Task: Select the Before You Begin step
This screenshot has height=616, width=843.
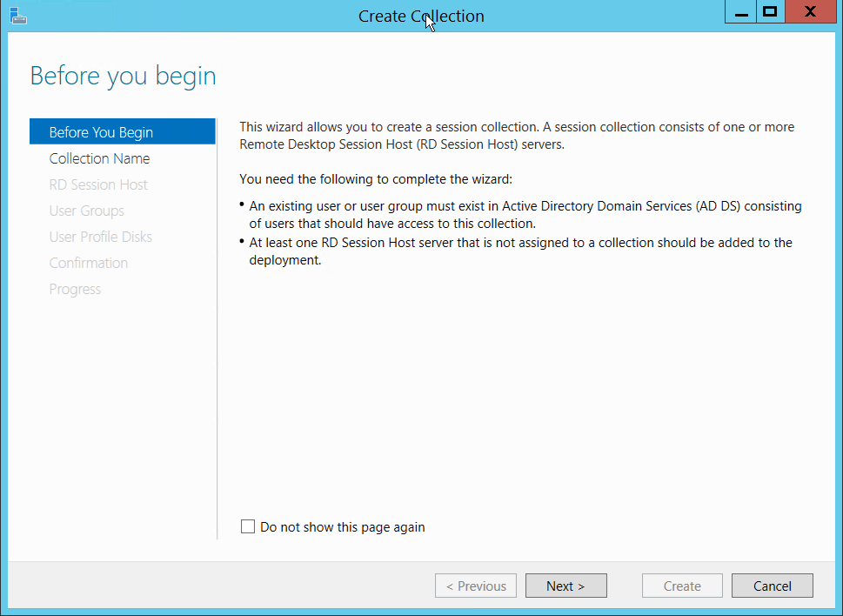Action: click(x=101, y=132)
